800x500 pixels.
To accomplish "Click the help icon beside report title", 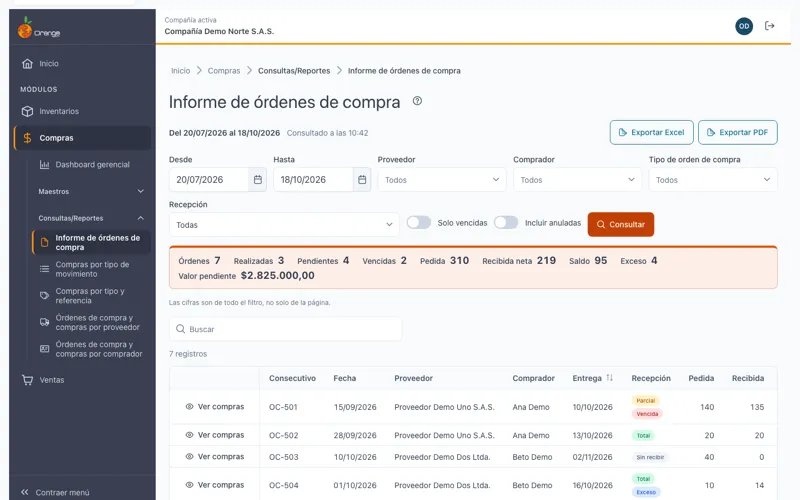I will [x=417, y=101].
